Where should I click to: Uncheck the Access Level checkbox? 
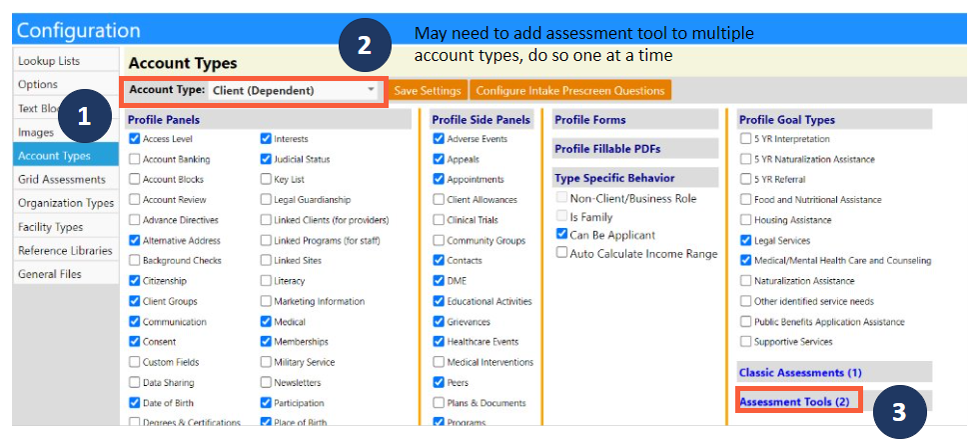(135, 139)
